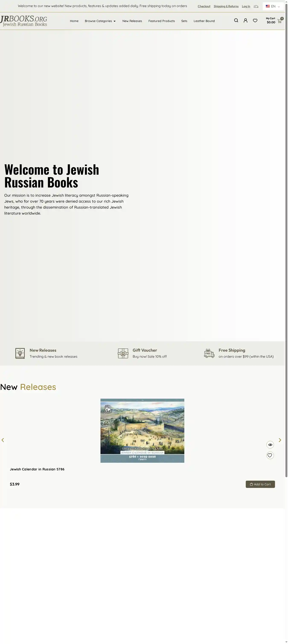Follow the Shipping & Returns link
Image resolution: width=288 pixels, height=644 pixels.
[x=226, y=6]
